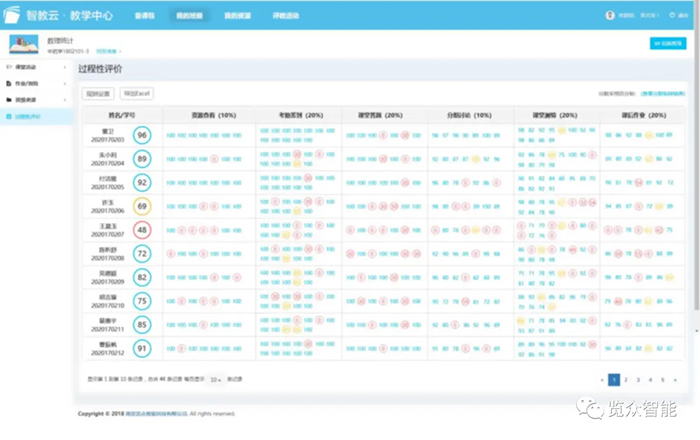
Task: Switch to 我的班级 top navigation tab
Action: 188,16
